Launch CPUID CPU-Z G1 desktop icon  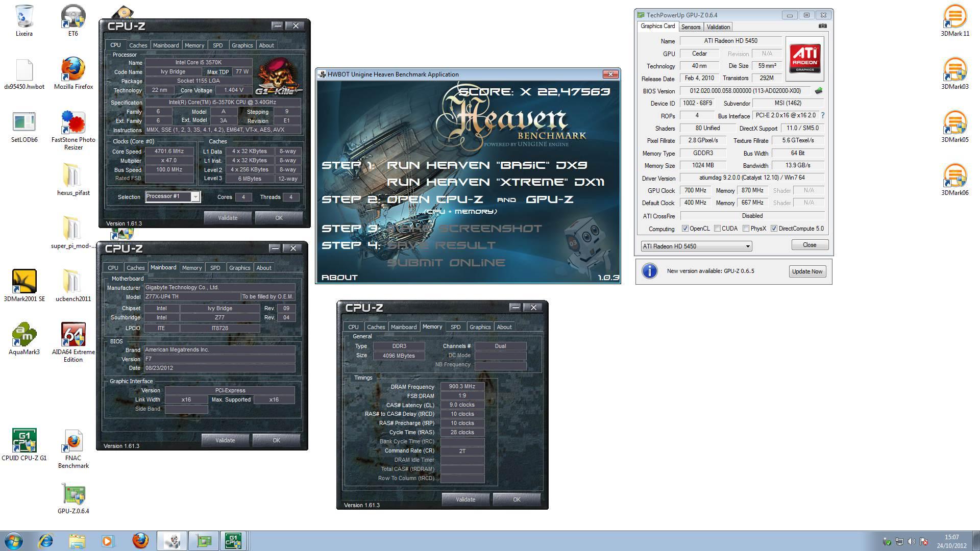(x=24, y=445)
